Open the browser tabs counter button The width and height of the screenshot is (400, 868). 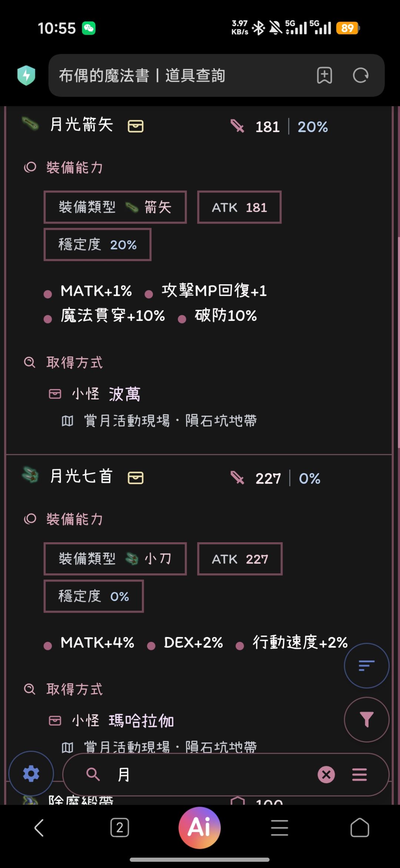point(120,828)
